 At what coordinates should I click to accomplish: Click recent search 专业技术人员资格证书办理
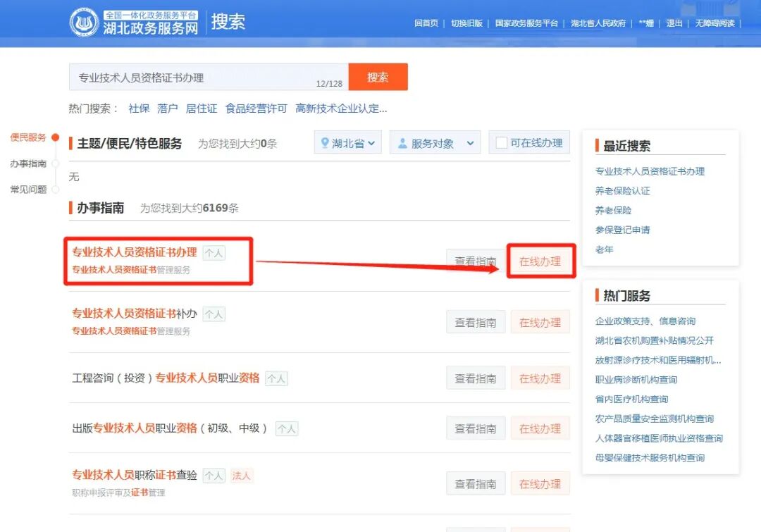650,171
